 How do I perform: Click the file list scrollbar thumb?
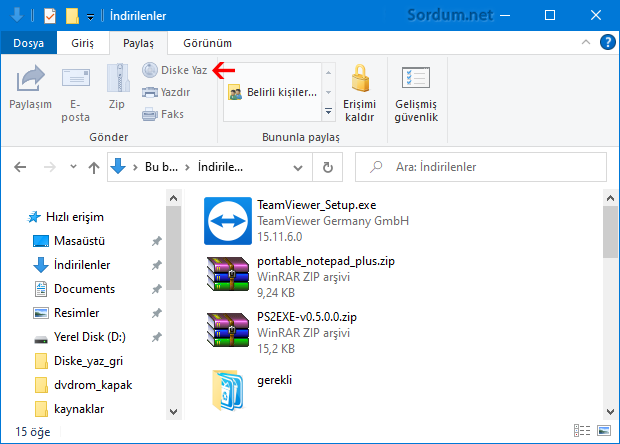[611, 232]
